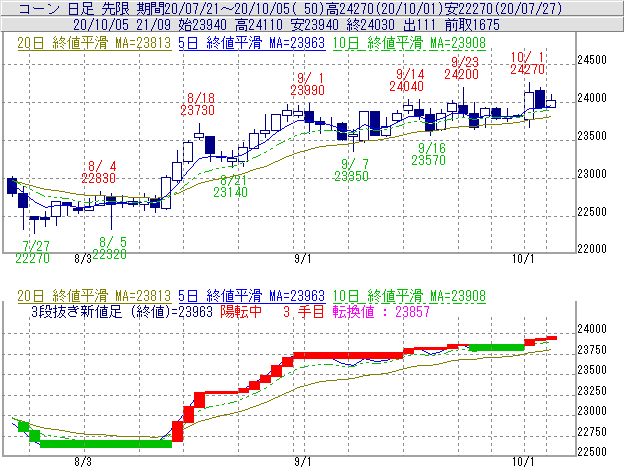This screenshot has height=474, width=624.
Task: Click the 10/1 24270 high label
Action: point(527,63)
